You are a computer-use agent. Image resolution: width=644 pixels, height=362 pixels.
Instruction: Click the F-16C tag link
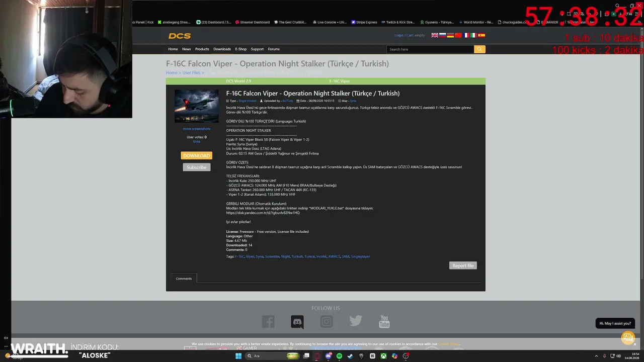coord(239,257)
